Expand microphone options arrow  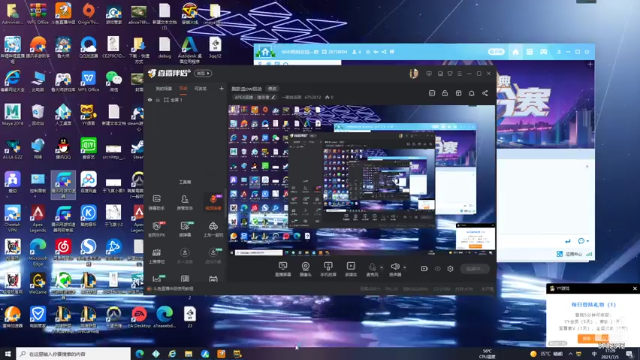tap(382, 268)
